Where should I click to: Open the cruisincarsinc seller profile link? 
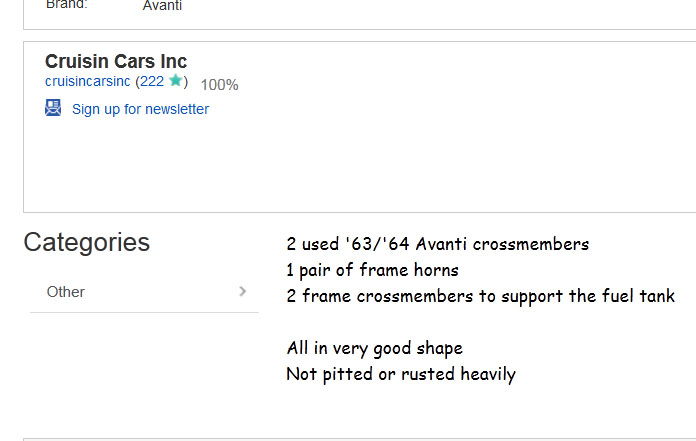point(88,82)
